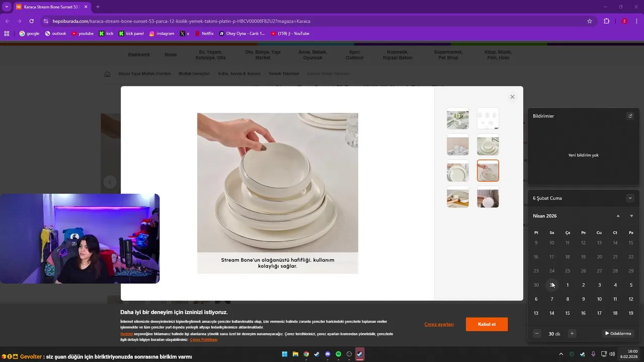Open the Netflix bookmark
The height and width of the screenshot is (362, 644).
click(204, 34)
